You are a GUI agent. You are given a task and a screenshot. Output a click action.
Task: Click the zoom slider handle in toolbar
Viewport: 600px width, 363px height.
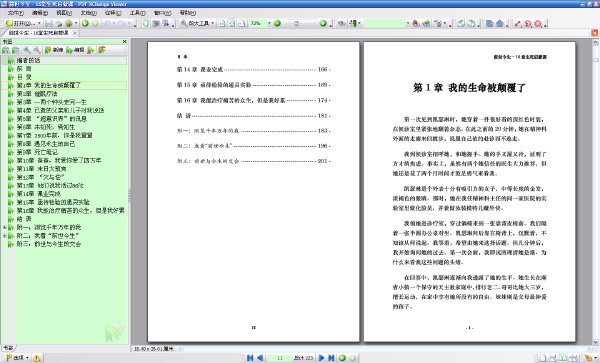pyautogui.click(x=296, y=23)
